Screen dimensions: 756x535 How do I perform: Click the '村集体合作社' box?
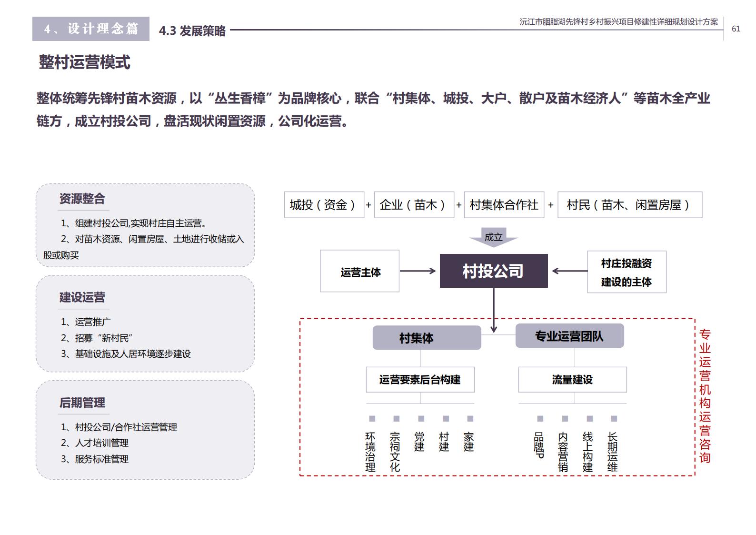504,205
